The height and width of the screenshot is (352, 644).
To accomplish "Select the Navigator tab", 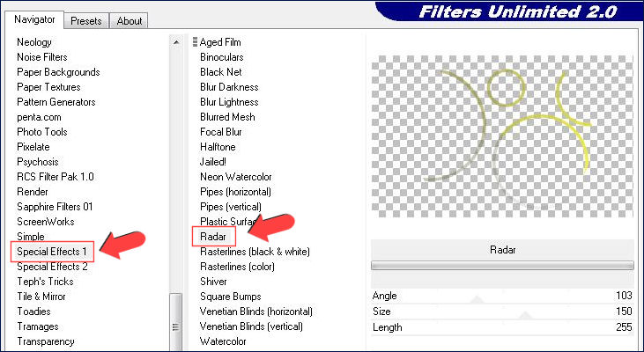I will point(34,19).
